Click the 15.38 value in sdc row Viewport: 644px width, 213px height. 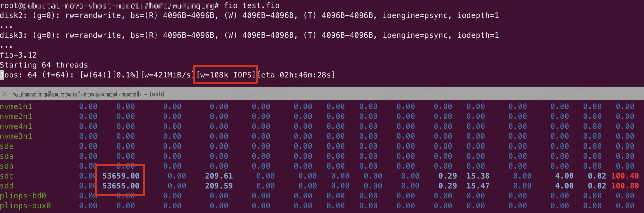coord(478,176)
